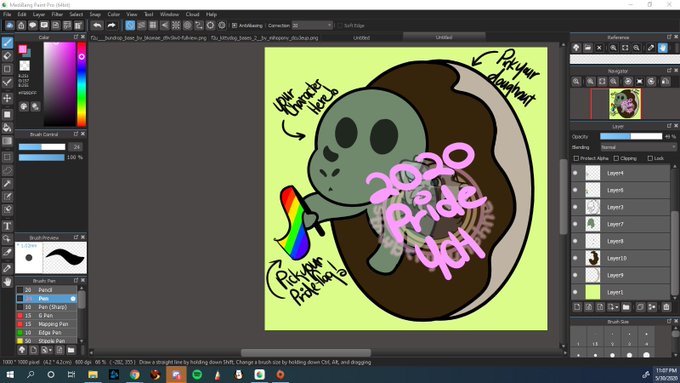Viewport: 680px width, 383px height.
Task: Select Layer9 in the layer list
Action: pyautogui.click(x=621, y=275)
